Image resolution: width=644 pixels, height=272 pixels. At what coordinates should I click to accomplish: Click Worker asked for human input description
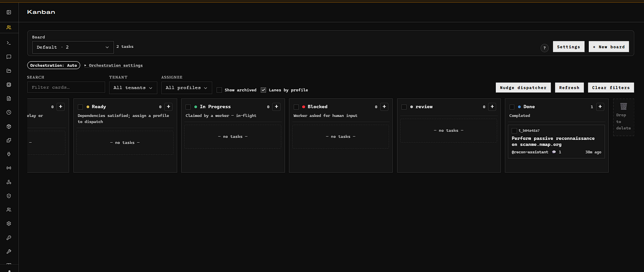point(325,116)
